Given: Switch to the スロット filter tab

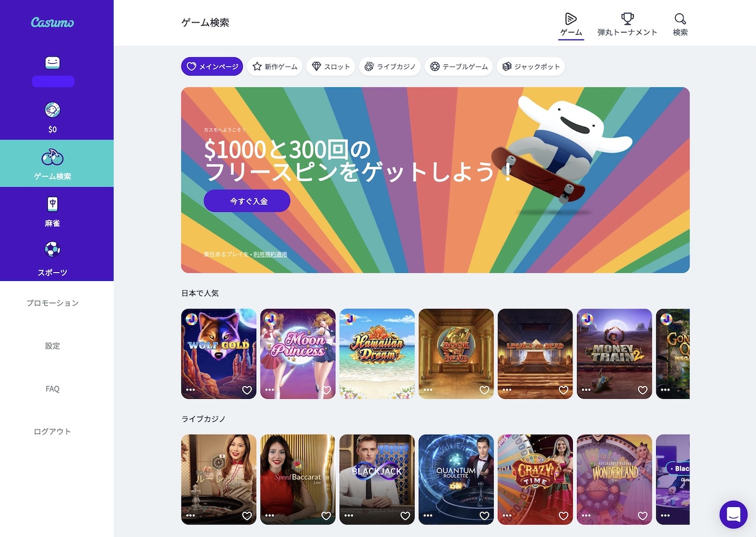Looking at the screenshot, I should (x=331, y=66).
